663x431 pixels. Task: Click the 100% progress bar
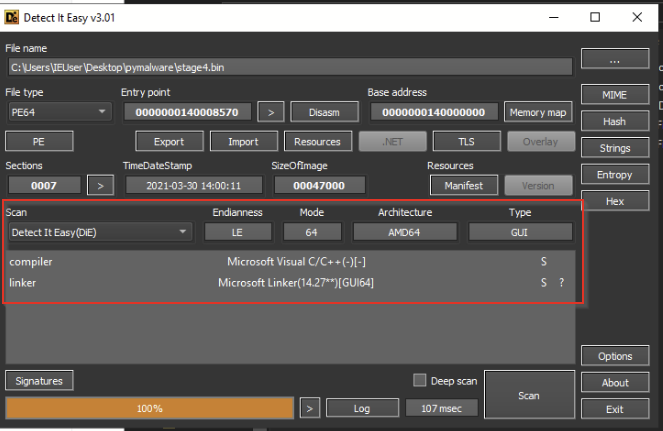(150, 409)
